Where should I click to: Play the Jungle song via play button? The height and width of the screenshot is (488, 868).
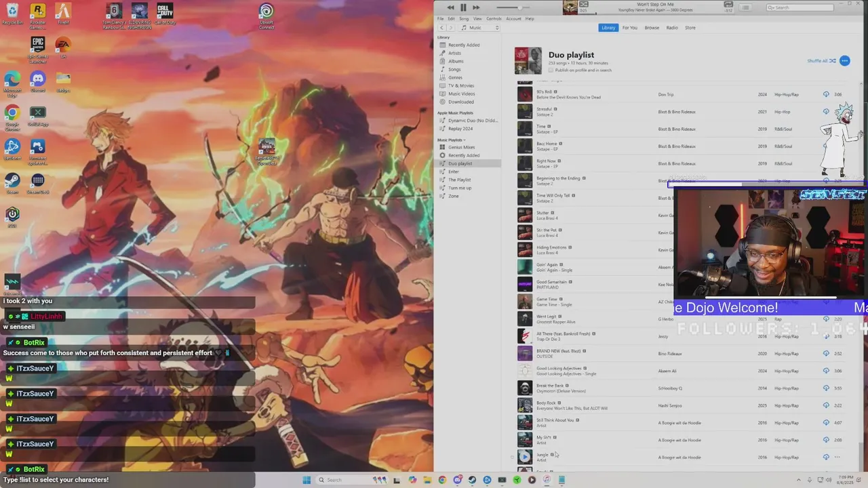tap(524, 457)
